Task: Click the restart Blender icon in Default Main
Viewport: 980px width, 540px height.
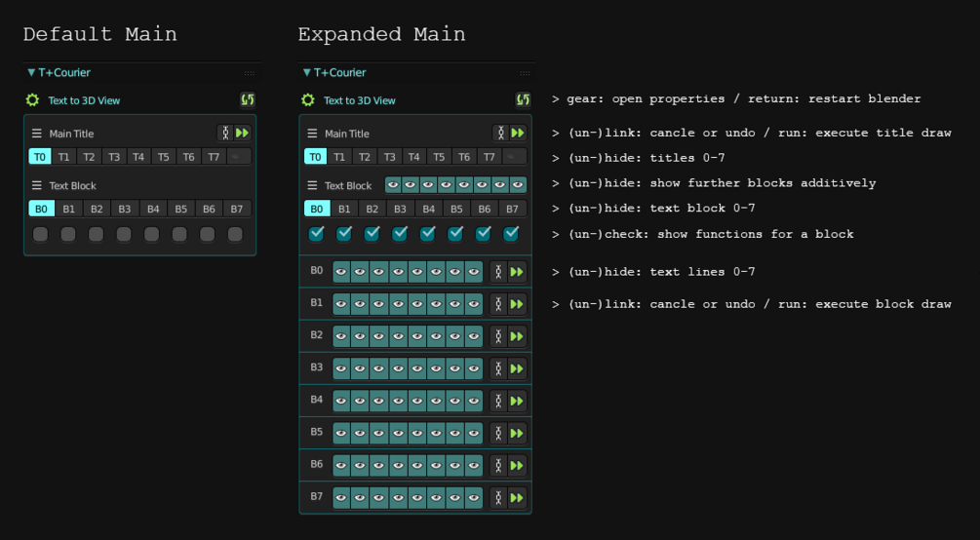Action: click(x=248, y=99)
